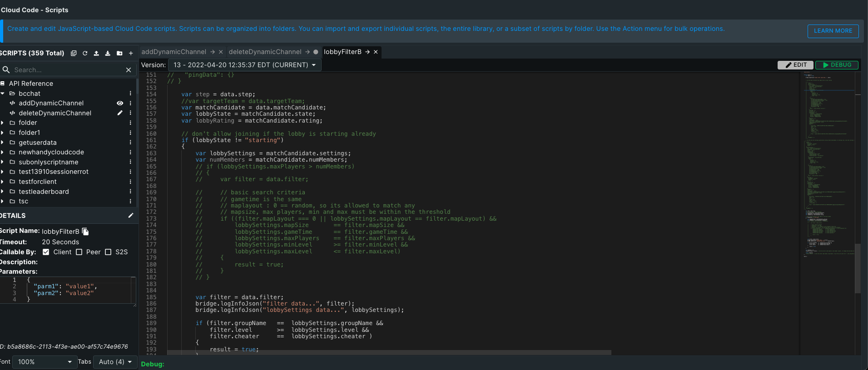Click the LEARN MORE button
Screen dimensions: 868x370
click(833, 31)
